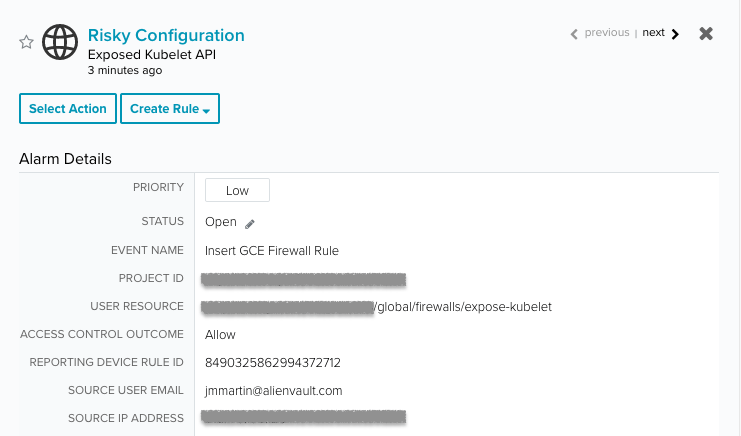Screen dimensions: 741x436
Task: Go to the next alarm
Action: (x=653, y=33)
